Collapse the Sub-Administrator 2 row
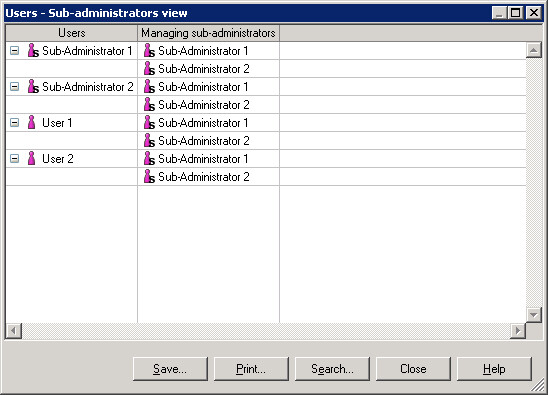The width and height of the screenshot is (548, 395). coord(14,86)
